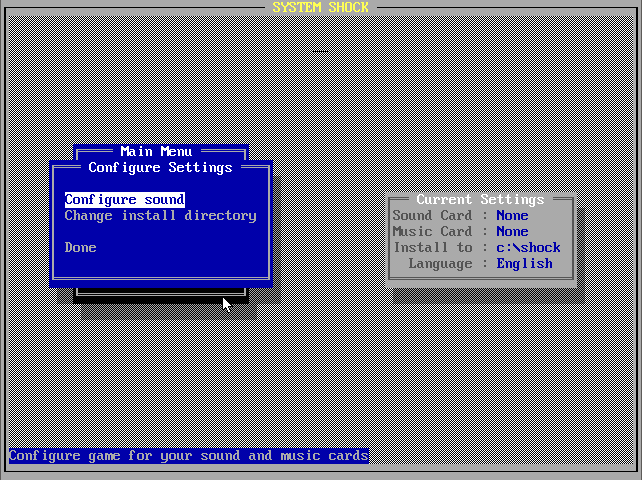Click the status bar hint text
This screenshot has width=642, height=480.
[189, 456]
